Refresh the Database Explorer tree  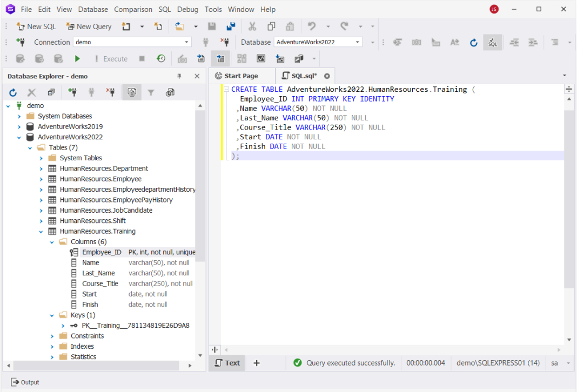click(12, 92)
